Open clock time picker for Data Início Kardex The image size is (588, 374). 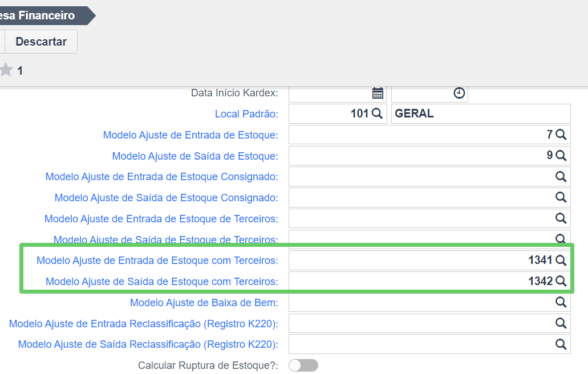pyautogui.click(x=459, y=93)
